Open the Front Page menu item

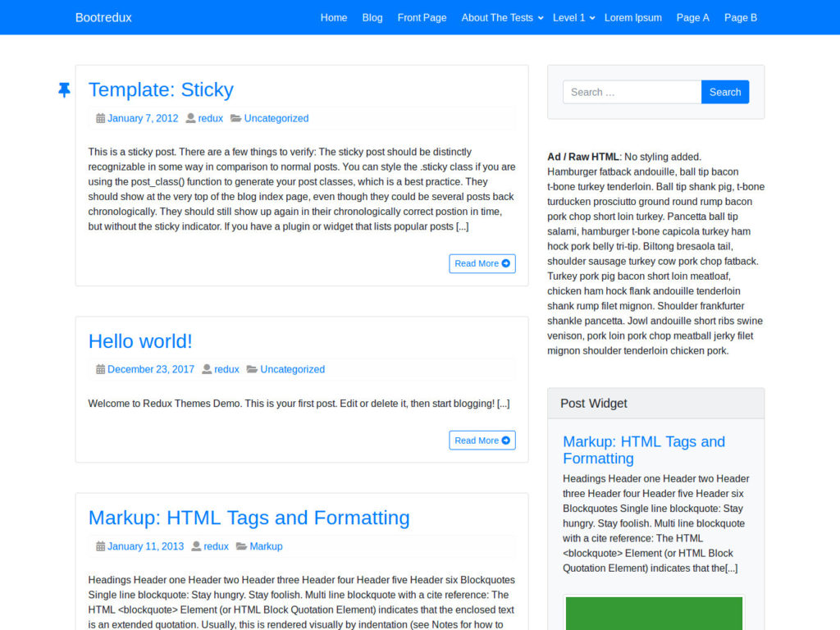tap(422, 18)
